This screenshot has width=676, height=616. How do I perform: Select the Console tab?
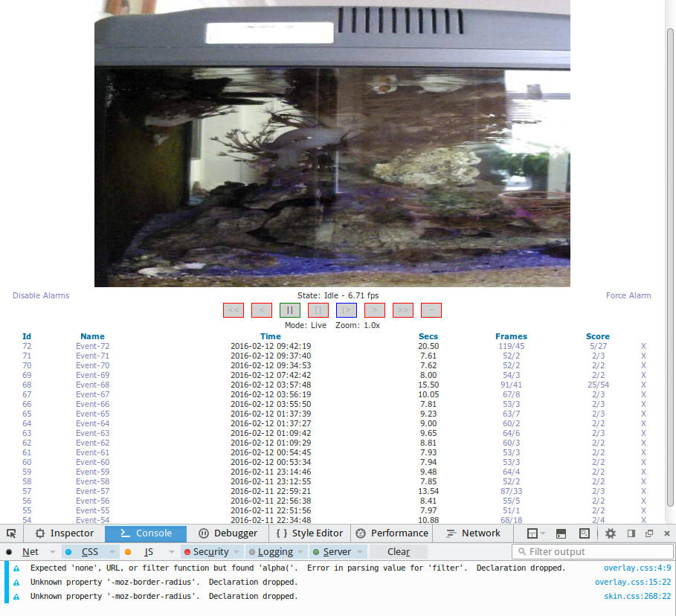pos(146,533)
